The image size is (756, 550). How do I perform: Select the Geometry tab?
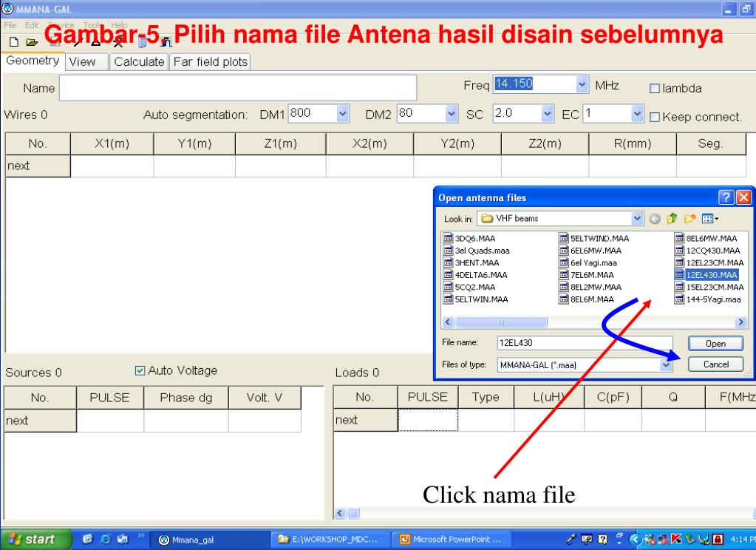pos(33,61)
